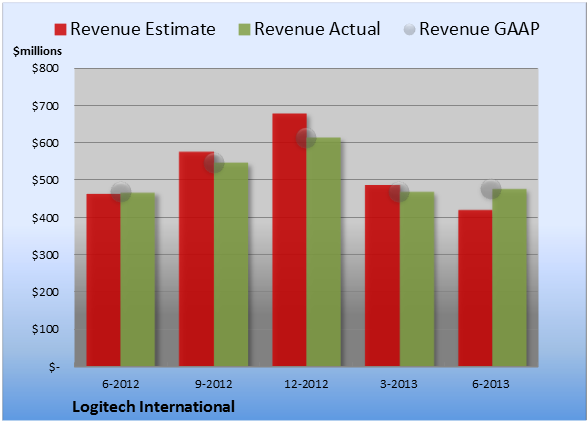Select the green actual bar for 6-2012
Viewport: 588px width, 422px height.
tap(138, 279)
